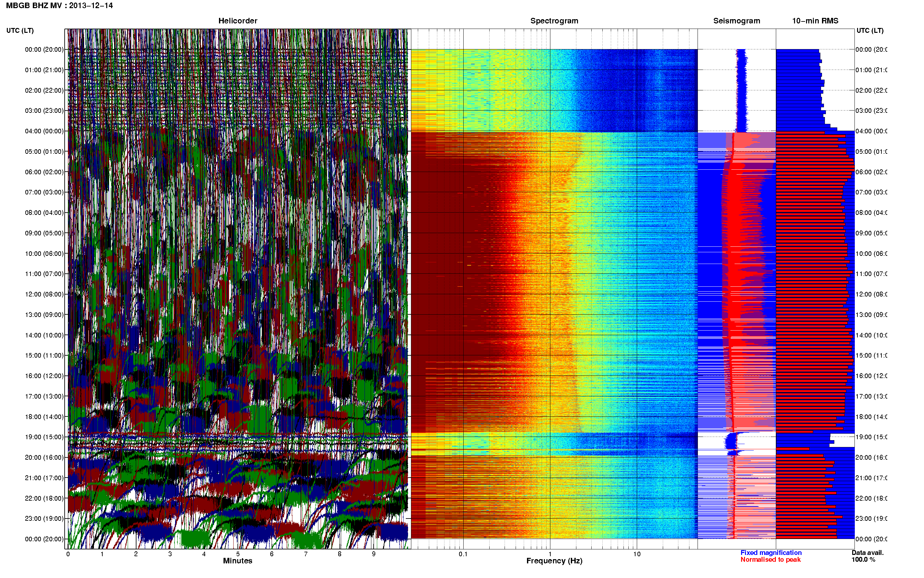Click the 'Frequency (Hz)' axis label
This screenshot has width=924, height=578.
point(554,561)
